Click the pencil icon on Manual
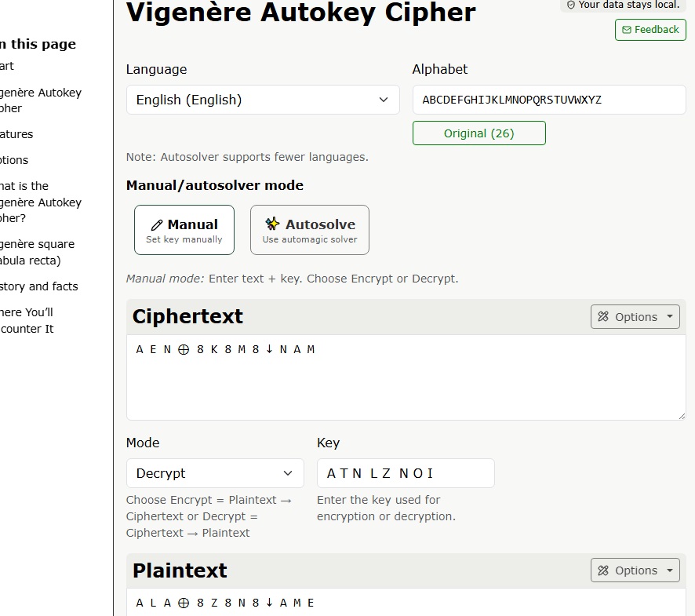This screenshot has width=695, height=616. (x=156, y=225)
